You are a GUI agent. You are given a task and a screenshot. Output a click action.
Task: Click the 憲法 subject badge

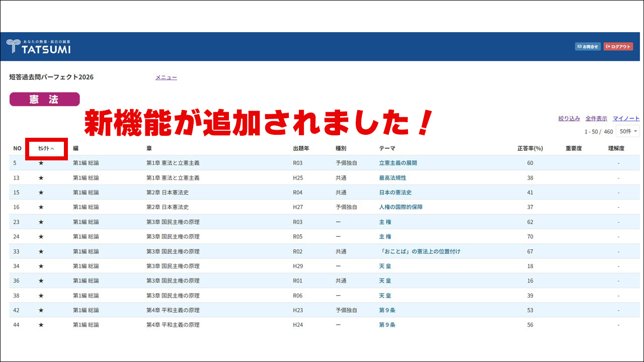tap(45, 99)
